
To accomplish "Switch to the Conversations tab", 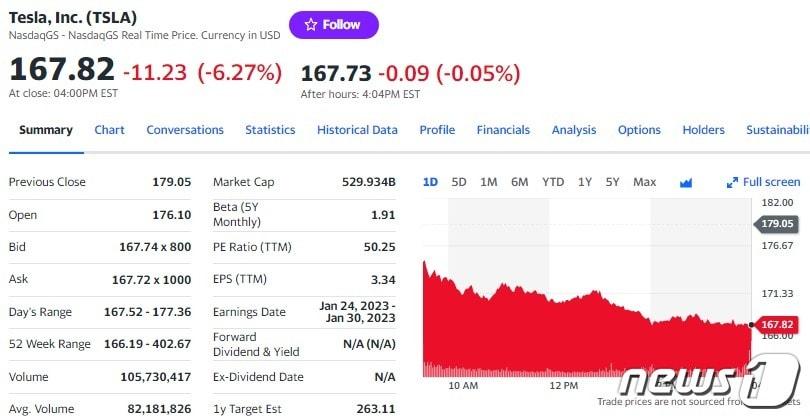I will (185, 130).
